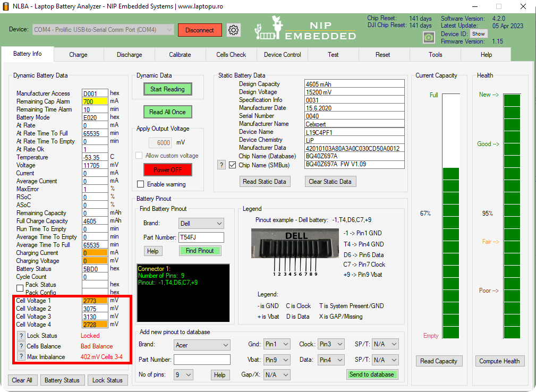Open help for Chip Name (SMBus)

(222, 165)
